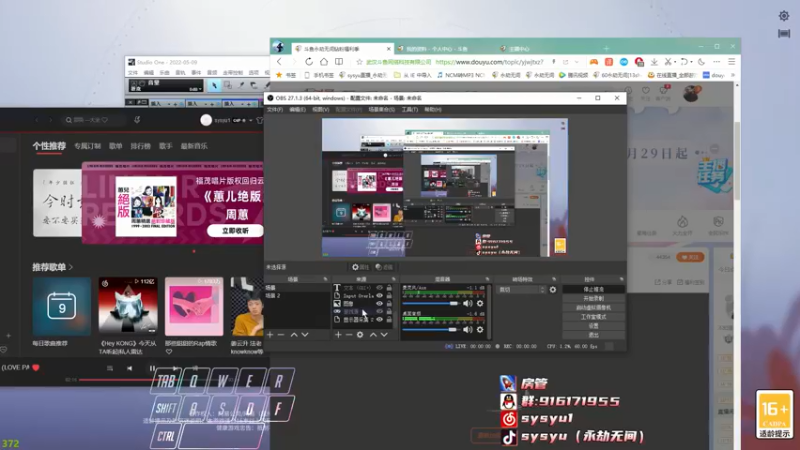Open undo-close-tab dropdown in browser

click(691, 62)
